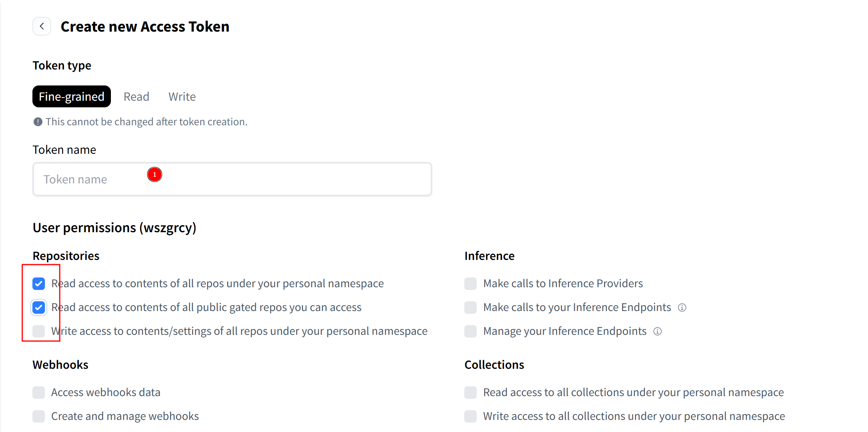Click the back arrow button
The height and width of the screenshot is (432, 868).
point(42,27)
